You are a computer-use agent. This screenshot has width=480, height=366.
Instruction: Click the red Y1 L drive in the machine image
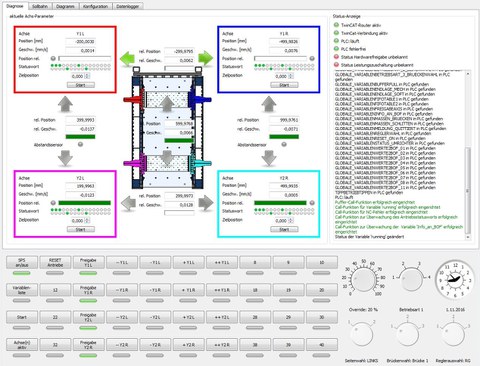(135, 99)
